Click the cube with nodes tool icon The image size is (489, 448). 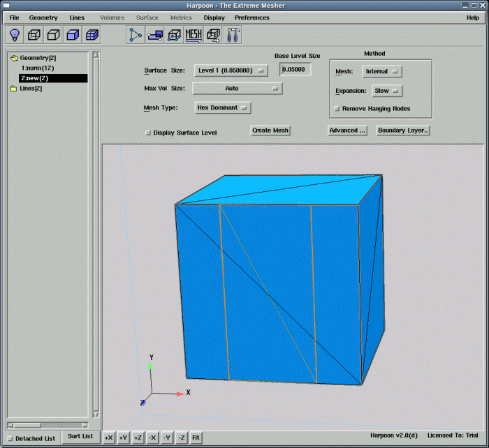(174, 35)
